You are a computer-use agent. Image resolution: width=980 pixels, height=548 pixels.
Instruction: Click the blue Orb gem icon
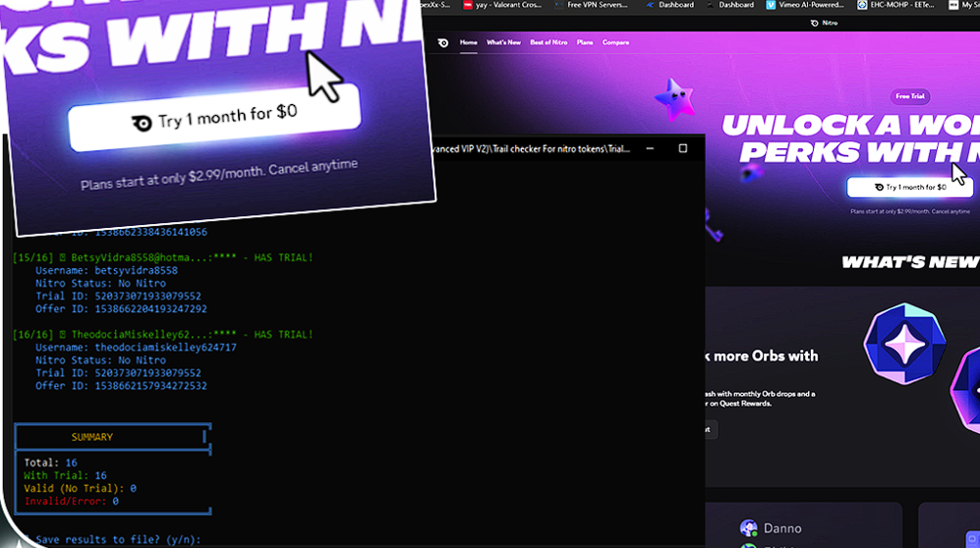pyautogui.click(x=904, y=344)
